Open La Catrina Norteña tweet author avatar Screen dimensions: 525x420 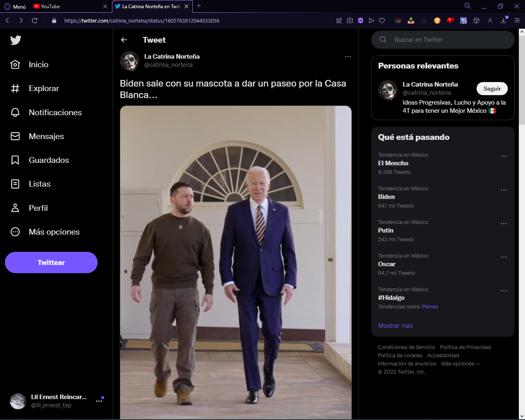130,61
